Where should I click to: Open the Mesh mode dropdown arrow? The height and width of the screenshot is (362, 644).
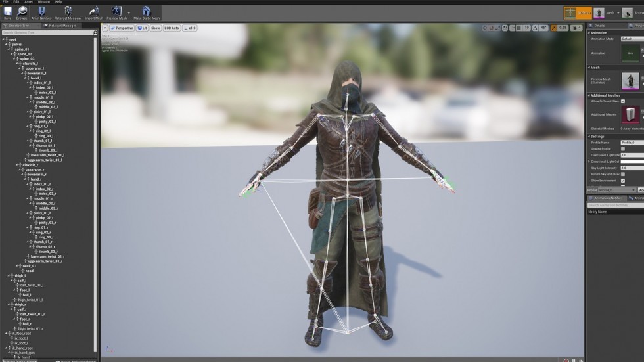tap(618, 12)
